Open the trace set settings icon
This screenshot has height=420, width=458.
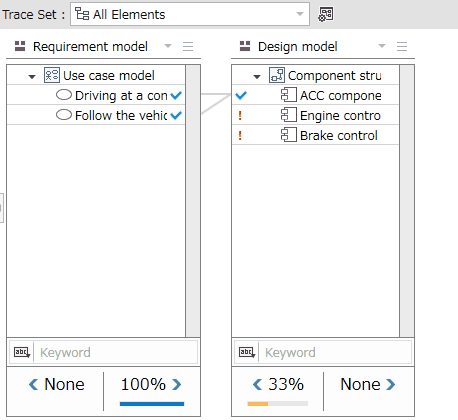(x=326, y=14)
